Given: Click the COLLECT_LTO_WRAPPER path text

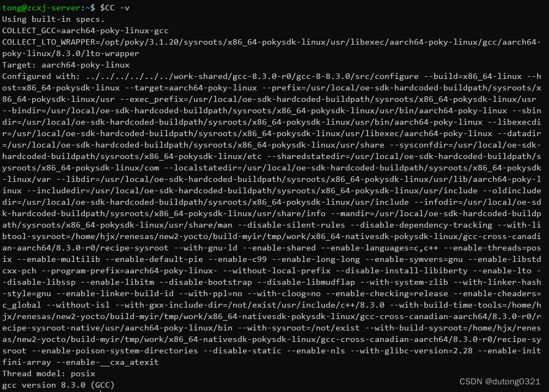Looking at the screenshot, I should pyautogui.click(x=271, y=47).
